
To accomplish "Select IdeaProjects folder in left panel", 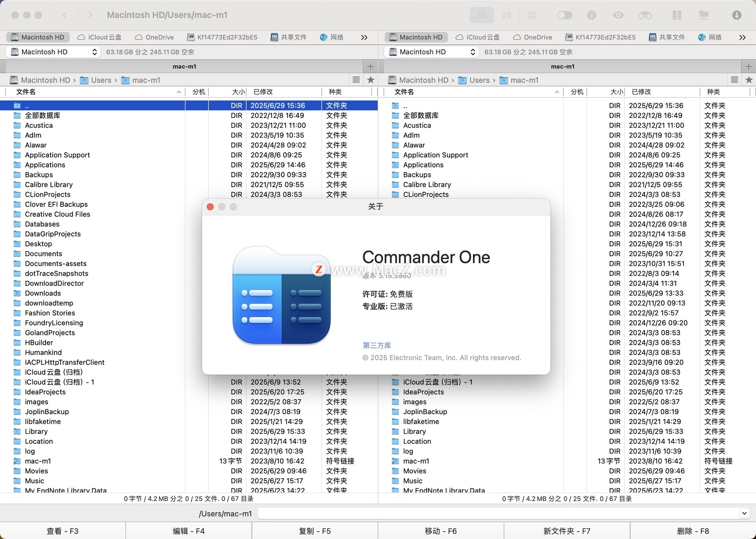I will click(x=45, y=392).
